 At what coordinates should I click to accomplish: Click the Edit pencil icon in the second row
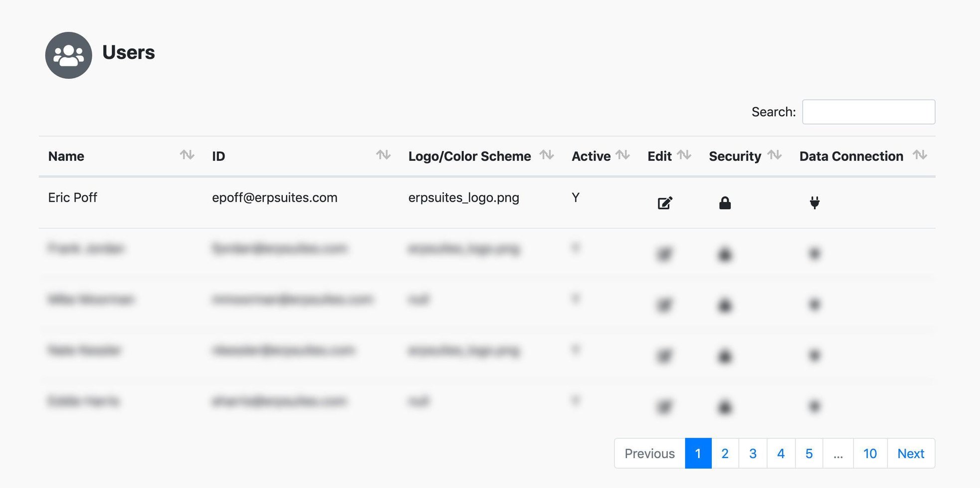664,253
